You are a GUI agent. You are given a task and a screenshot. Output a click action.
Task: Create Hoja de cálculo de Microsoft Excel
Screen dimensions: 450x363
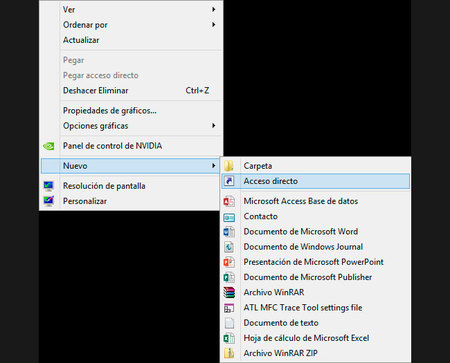[x=315, y=338]
